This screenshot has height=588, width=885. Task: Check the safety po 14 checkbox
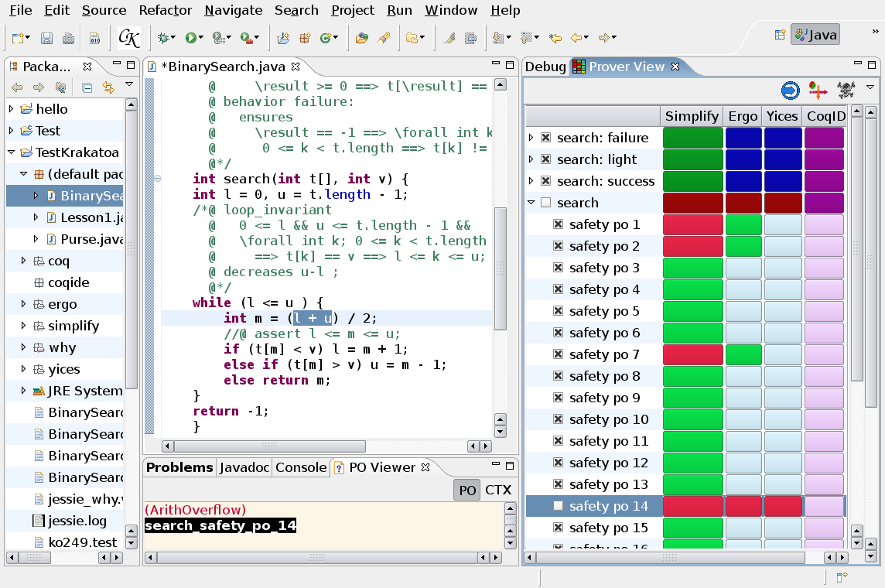pos(559,506)
